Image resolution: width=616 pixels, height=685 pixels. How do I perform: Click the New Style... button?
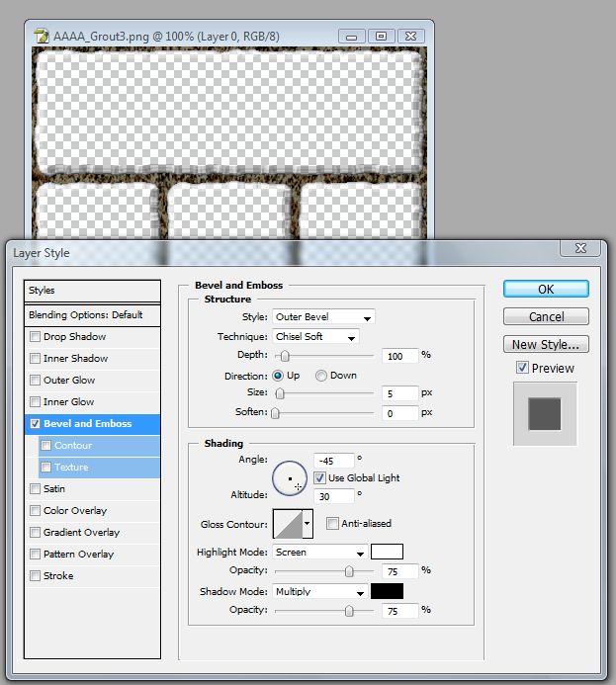click(x=546, y=345)
